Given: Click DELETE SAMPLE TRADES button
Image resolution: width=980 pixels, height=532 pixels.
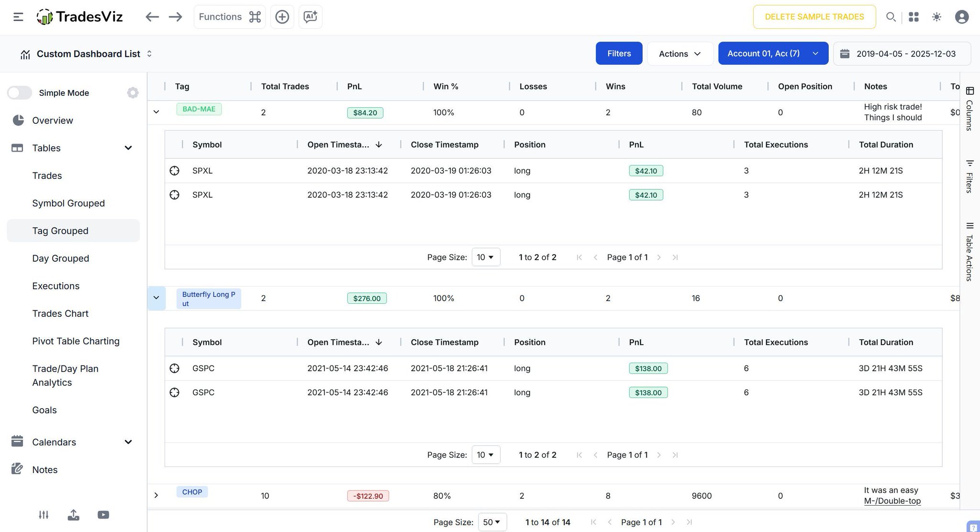Looking at the screenshot, I should pyautogui.click(x=814, y=17).
